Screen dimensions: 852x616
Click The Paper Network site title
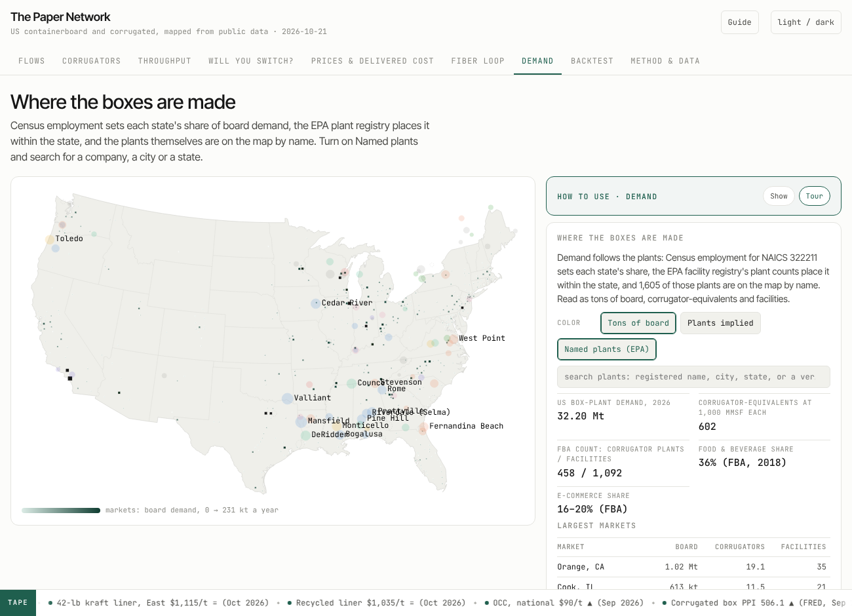coord(60,17)
